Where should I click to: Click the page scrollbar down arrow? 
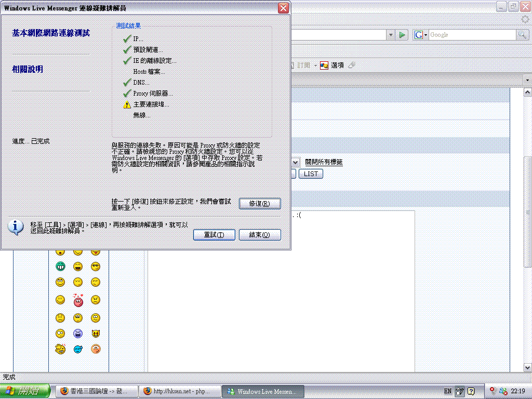point(527,367)
